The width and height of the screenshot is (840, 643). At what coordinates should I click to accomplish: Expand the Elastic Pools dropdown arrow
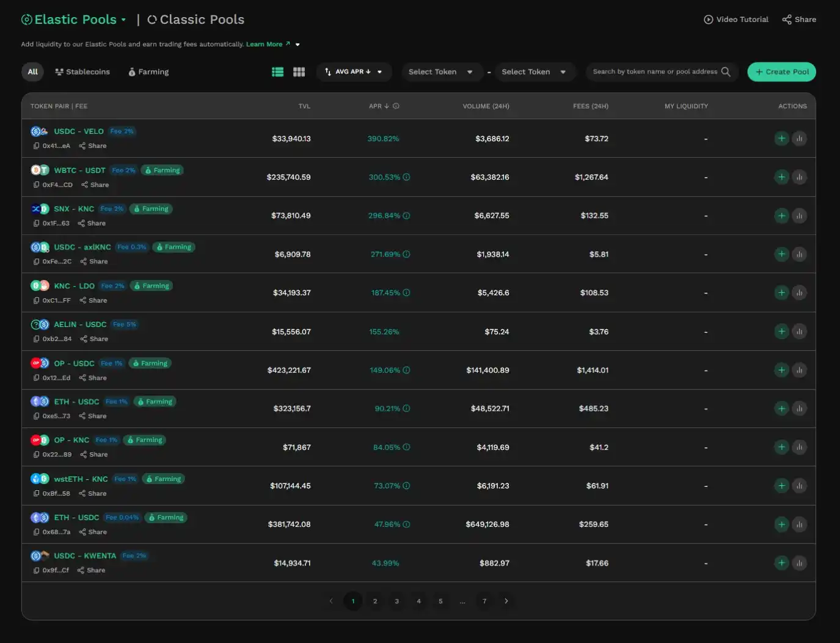(123, 20)
